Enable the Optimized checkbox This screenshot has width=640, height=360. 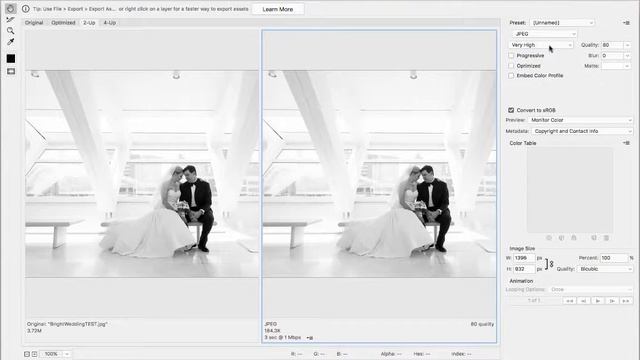[511, 66]
